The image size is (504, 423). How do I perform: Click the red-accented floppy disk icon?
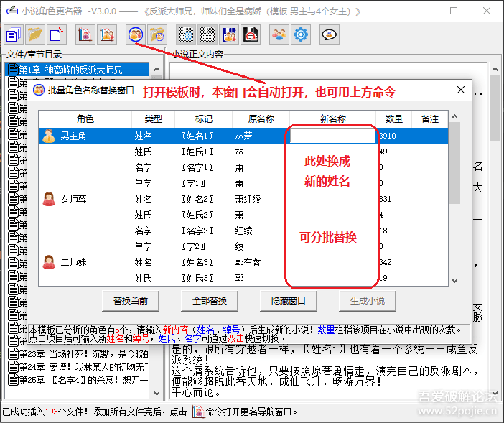click(x=251, y=34)
